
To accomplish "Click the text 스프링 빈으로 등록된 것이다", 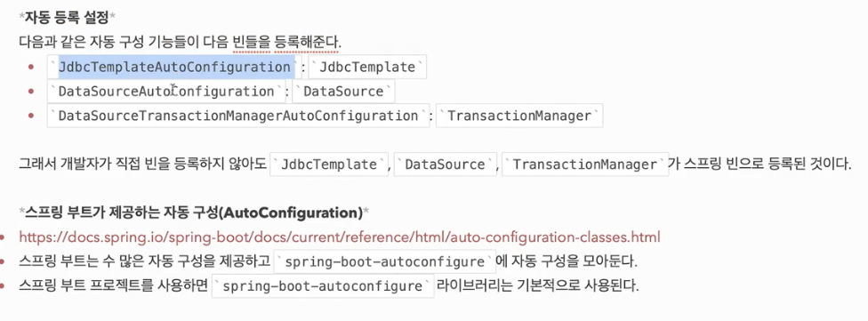I will click(x=768, y=165).
